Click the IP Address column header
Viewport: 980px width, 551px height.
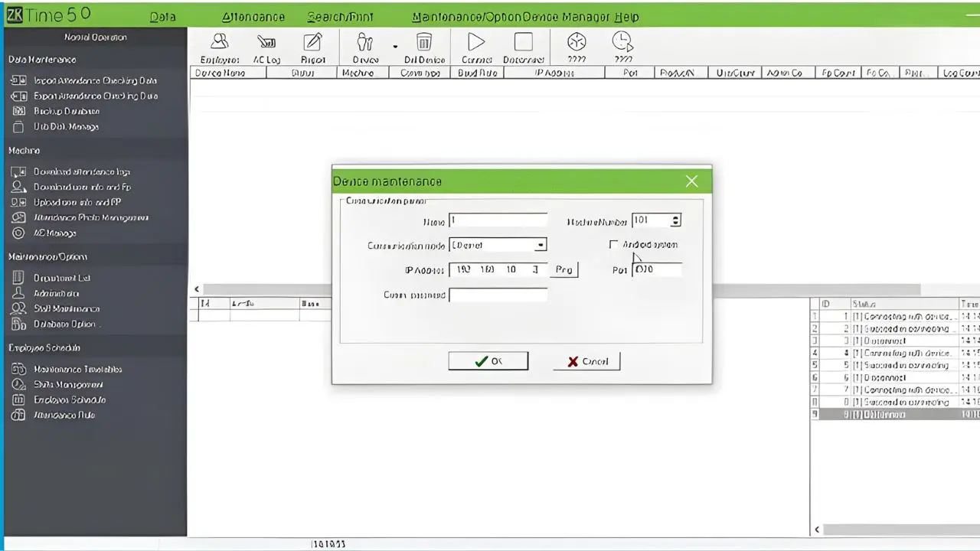[554, 73]
